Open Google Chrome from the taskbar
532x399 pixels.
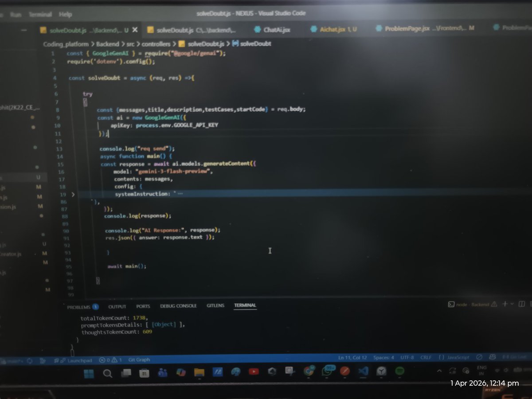click(x=309, y=371)
